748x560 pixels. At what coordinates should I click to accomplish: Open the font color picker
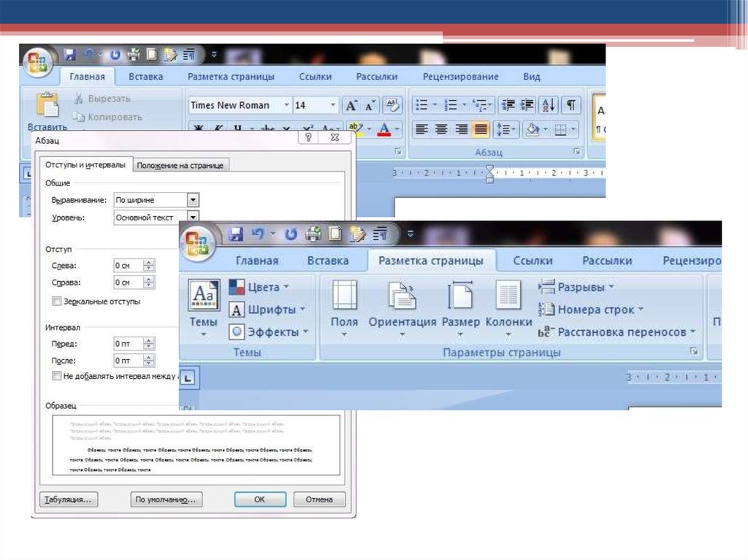[397, 129]
